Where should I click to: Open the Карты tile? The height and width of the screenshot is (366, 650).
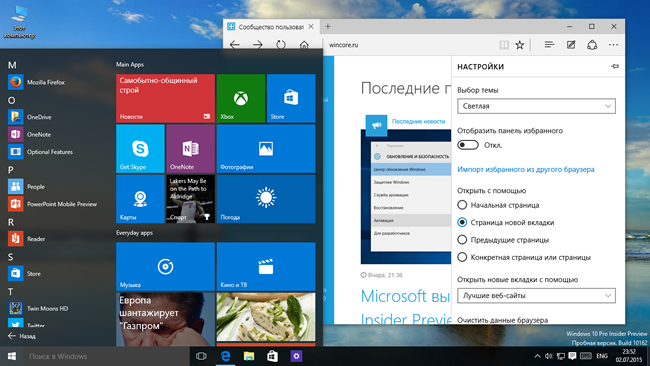click(140, 199)
